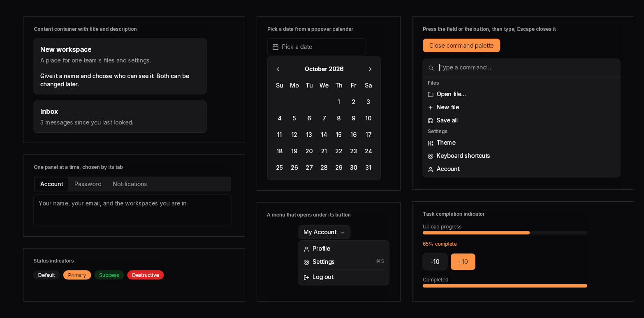Viewport: 644px width, 318px height.
Task: Pick October 1 in the calendar
Action: (x=339, y=102)
